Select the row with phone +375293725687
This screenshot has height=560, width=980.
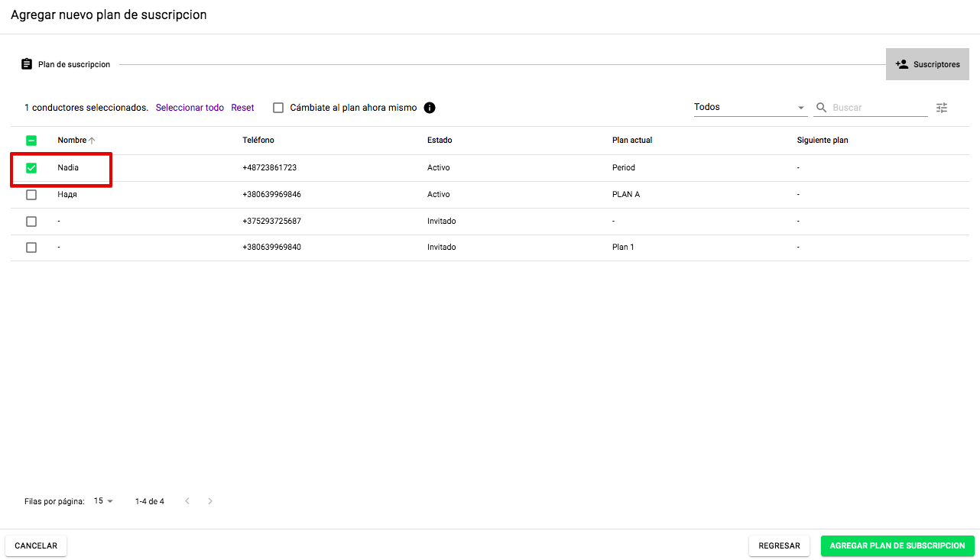point(31,222)
